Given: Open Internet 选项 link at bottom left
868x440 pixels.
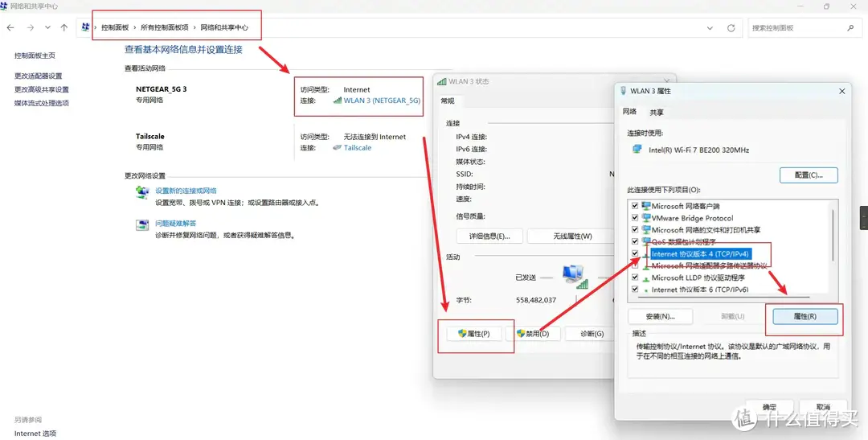Looking at the screenshot, I should tap(35, 434).
